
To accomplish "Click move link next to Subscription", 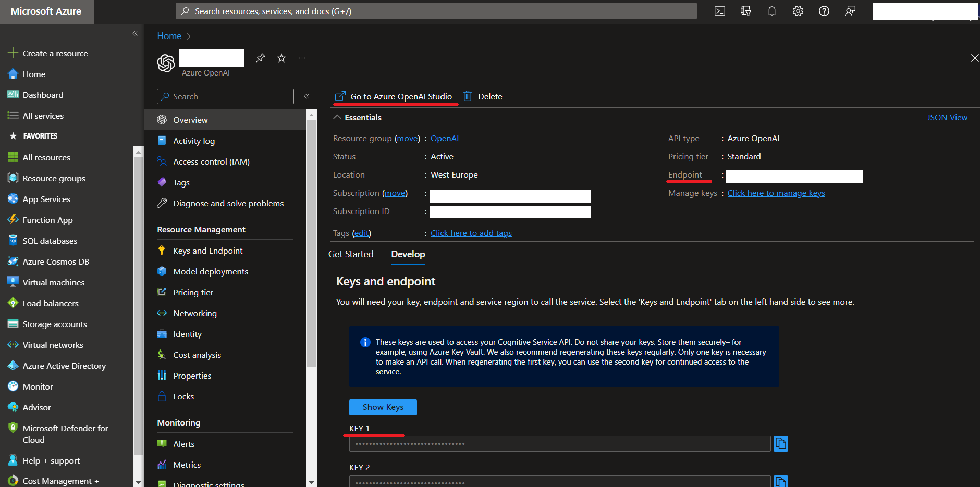I will [395, 193].
